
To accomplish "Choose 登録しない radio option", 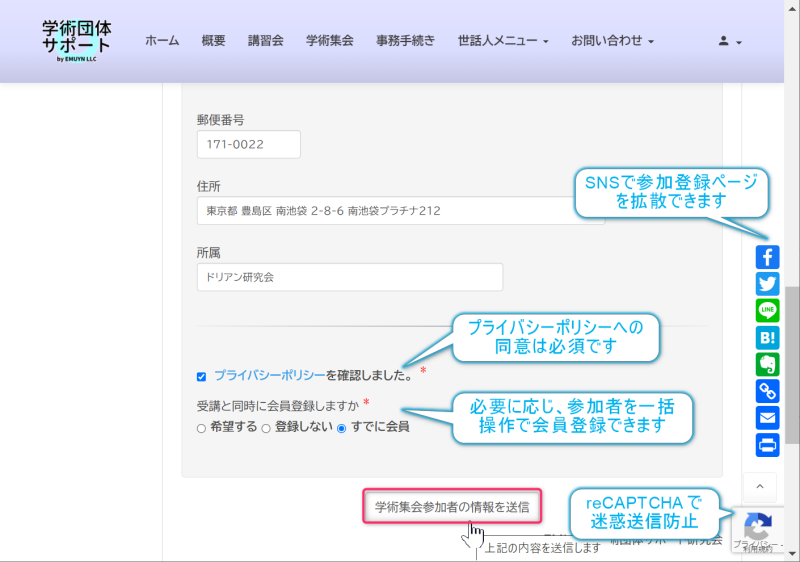I will [x=266, y=427].
